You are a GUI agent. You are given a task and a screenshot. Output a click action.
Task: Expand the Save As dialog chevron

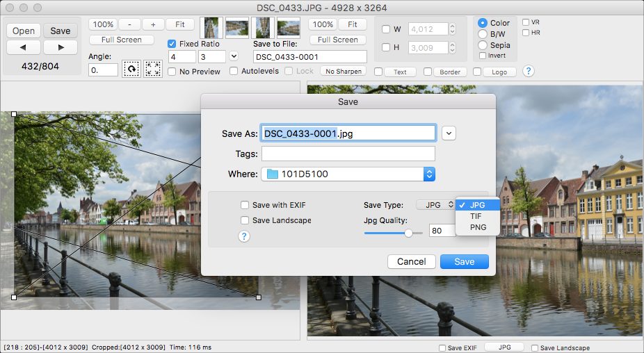(x=449, y=133)
